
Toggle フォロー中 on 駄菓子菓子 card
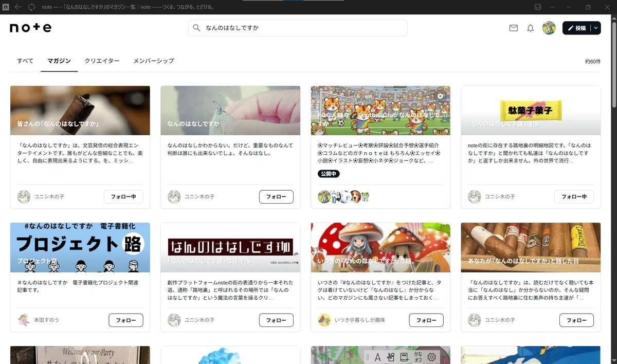(x=574, y=196)
